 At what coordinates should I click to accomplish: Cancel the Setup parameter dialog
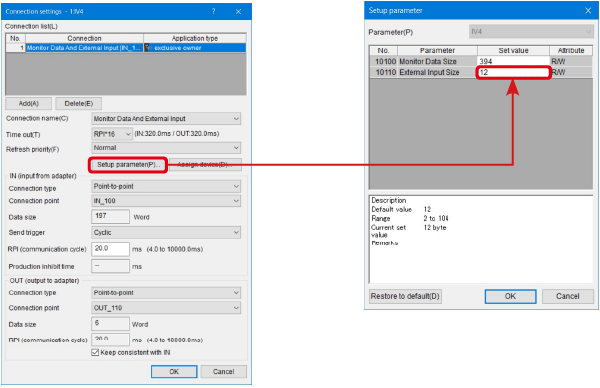pos(567,297)
